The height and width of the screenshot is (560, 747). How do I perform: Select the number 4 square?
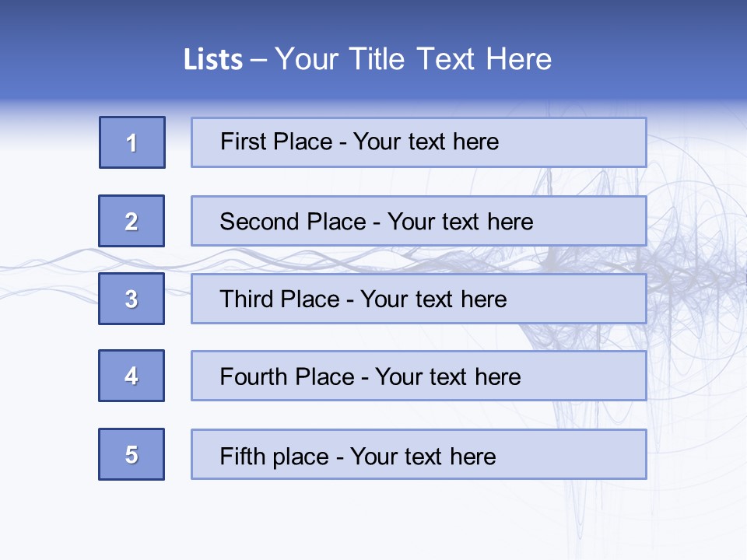coord(132,376)
